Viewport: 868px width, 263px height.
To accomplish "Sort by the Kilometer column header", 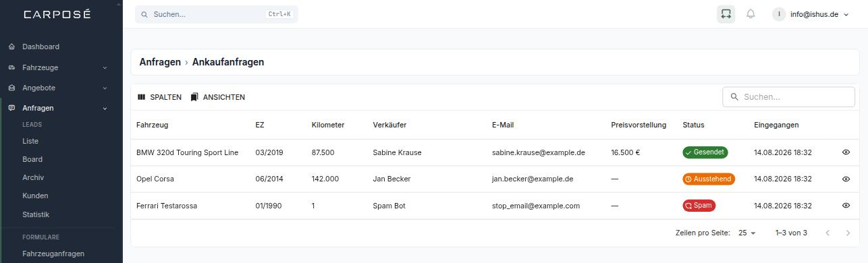I will tap(328, 125).
